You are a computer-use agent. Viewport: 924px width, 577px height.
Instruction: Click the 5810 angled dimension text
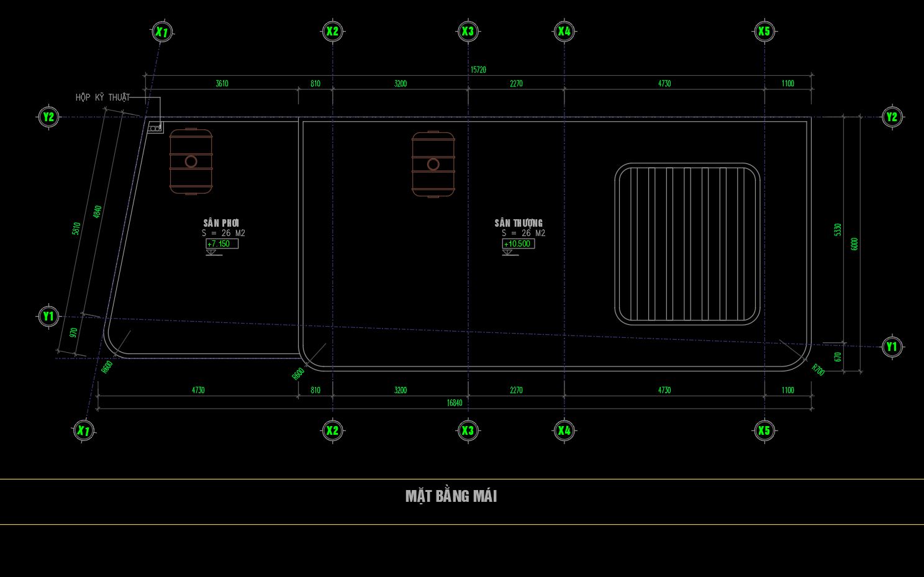[76, 229]
